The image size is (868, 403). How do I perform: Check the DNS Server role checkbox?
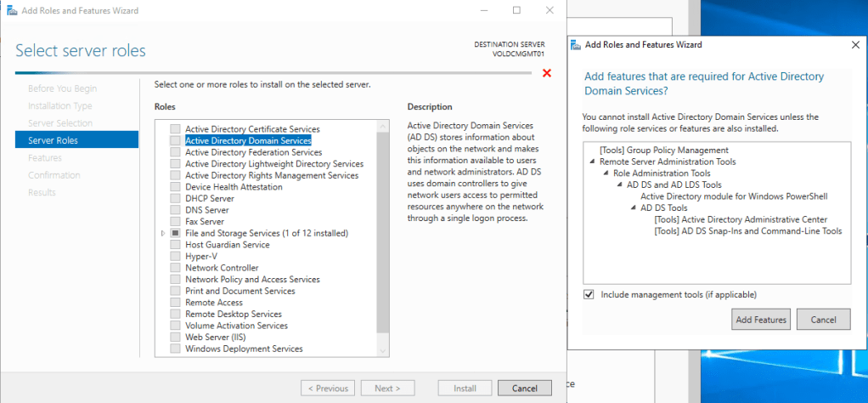[x=175, y=210]
